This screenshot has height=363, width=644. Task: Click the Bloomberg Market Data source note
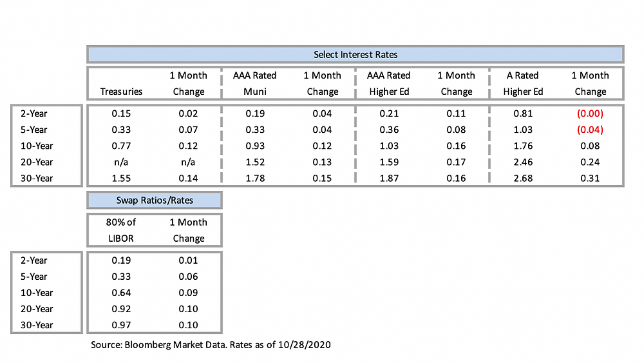[211, 345]
